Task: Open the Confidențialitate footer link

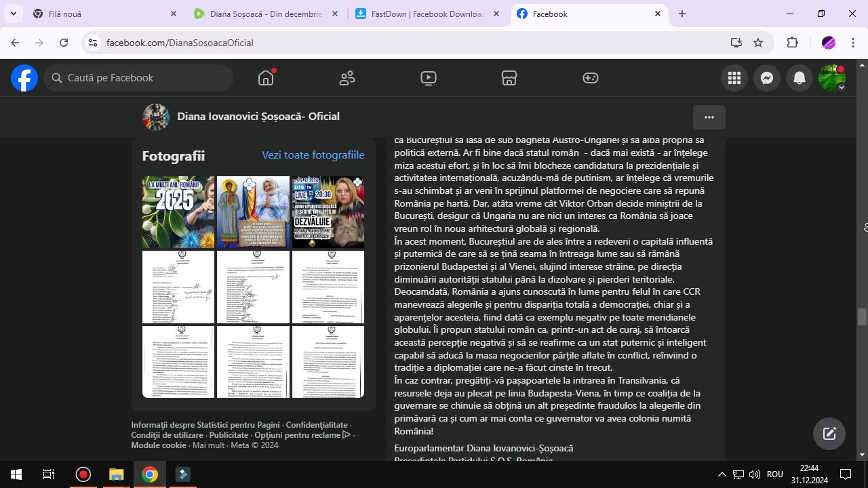Action: (x=317, y=425)
